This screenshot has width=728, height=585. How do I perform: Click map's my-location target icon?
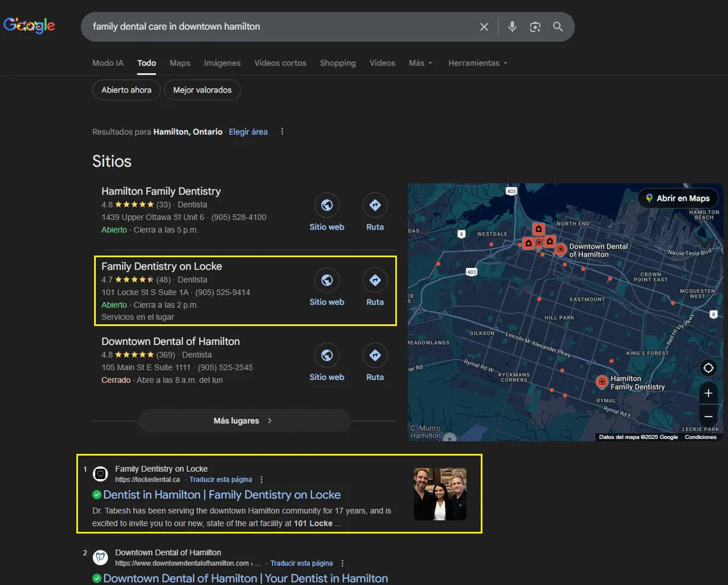(708, 368)
